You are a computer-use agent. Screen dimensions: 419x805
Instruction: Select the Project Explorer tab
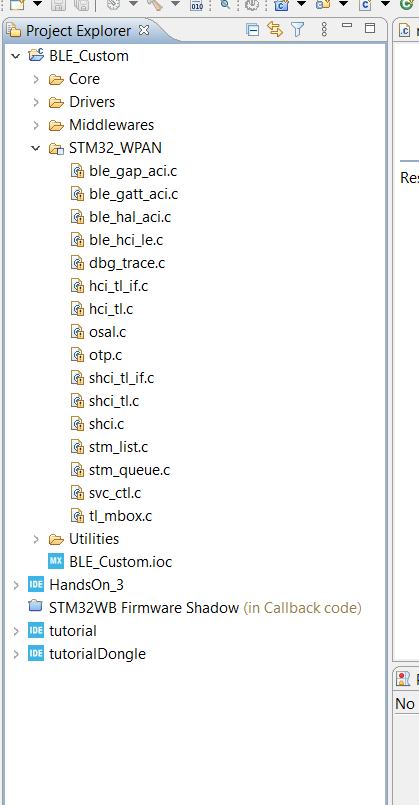(78, 31)
